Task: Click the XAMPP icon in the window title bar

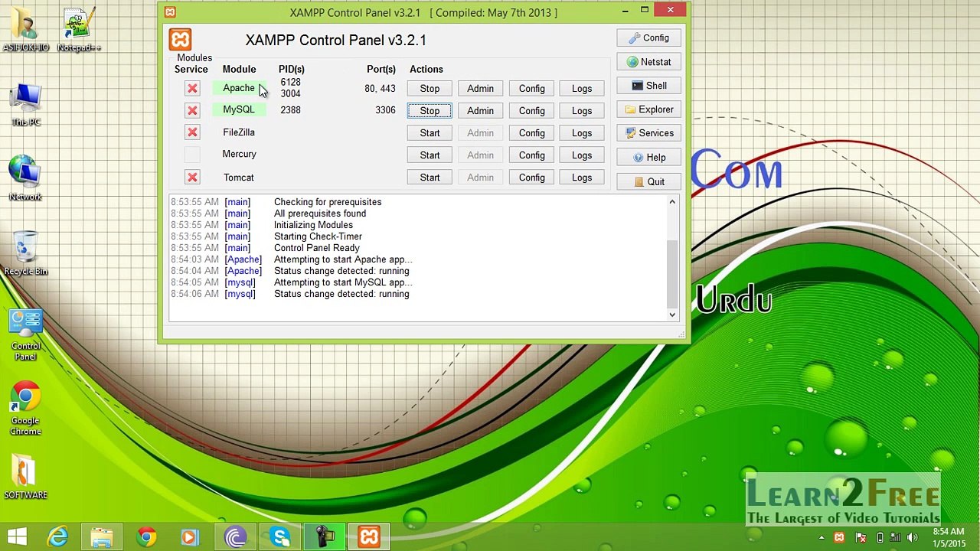Action: 170,12
